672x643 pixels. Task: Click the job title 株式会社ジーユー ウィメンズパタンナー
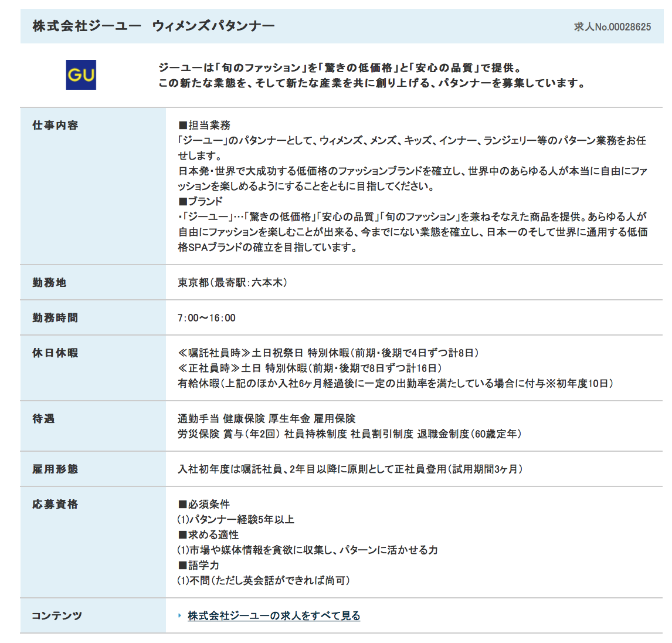154,26
